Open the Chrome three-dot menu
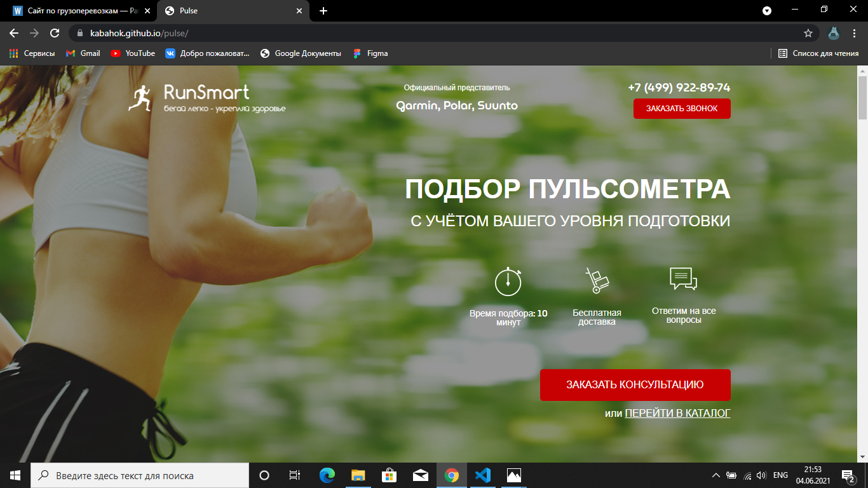Screen dimensions: 868x488 (x=853, y=33)
